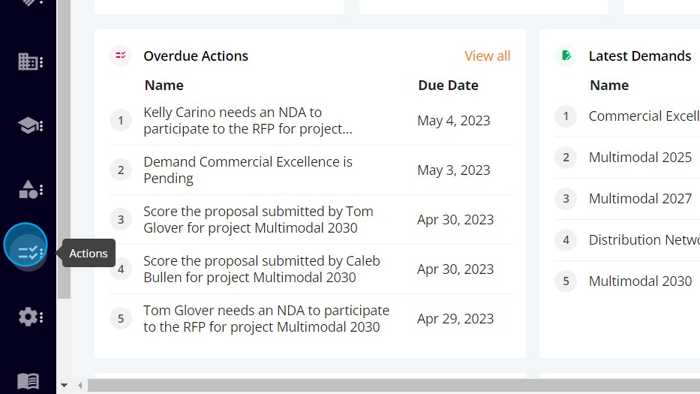The height and width of the screenshot is (394, 700).
Task: Open Multimodal 2025 demand
Action: tap(640, 157)
